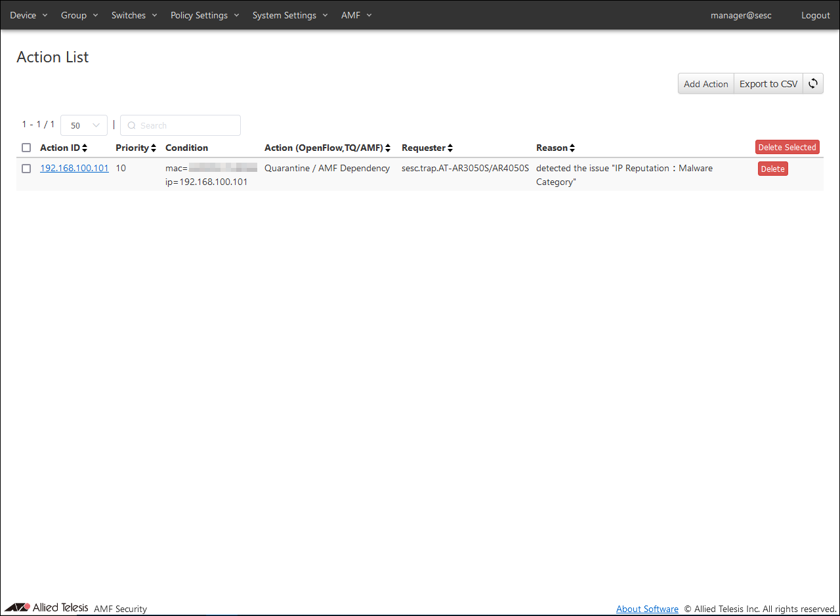Sort the table by Requester
The width and height of the screenshot is (840, 616).
pyautogui.click(x=450, y=148)
